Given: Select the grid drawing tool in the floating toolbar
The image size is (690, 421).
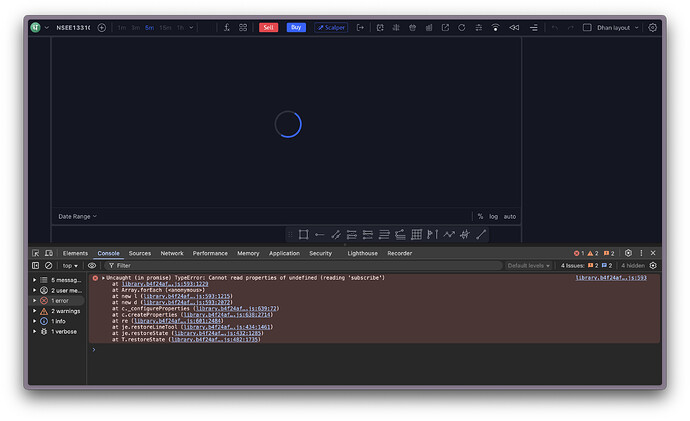Looking at the screenshot, I should (416, 234).
